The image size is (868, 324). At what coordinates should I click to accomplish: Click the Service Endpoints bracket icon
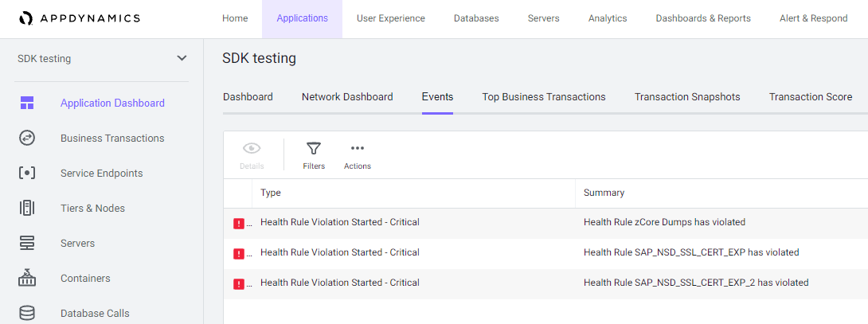click(x=27, y=173)
